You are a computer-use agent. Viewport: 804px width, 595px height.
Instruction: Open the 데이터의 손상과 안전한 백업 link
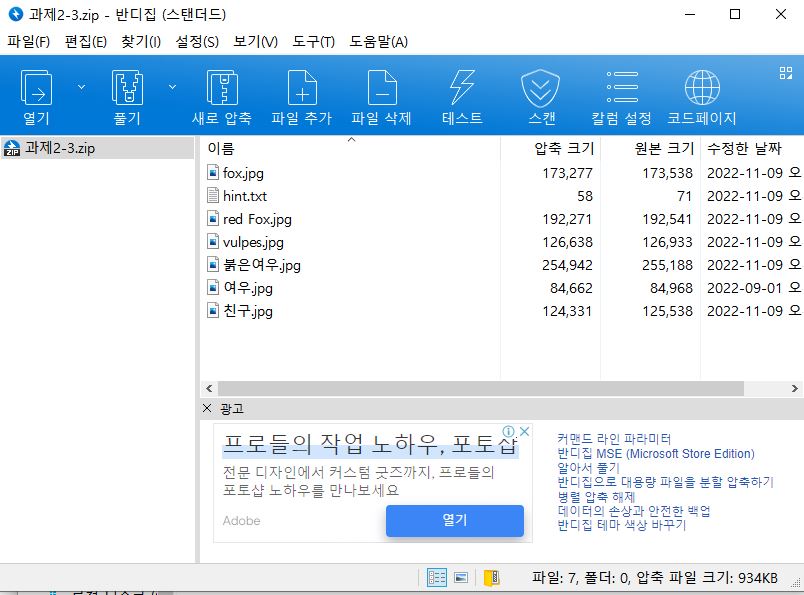(x=634, y=511)
